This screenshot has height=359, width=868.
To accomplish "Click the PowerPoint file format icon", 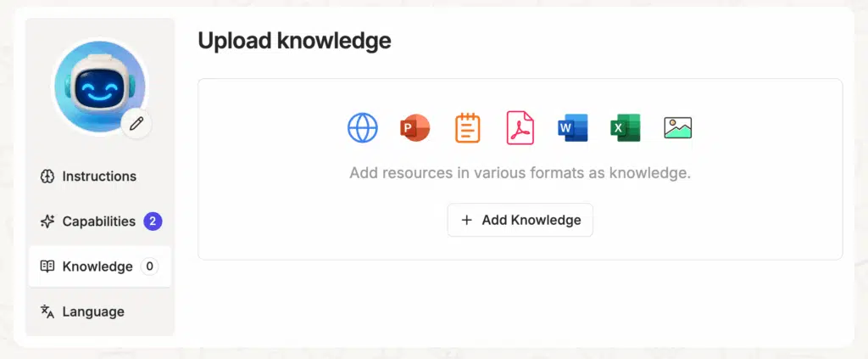I will [415, 128].
